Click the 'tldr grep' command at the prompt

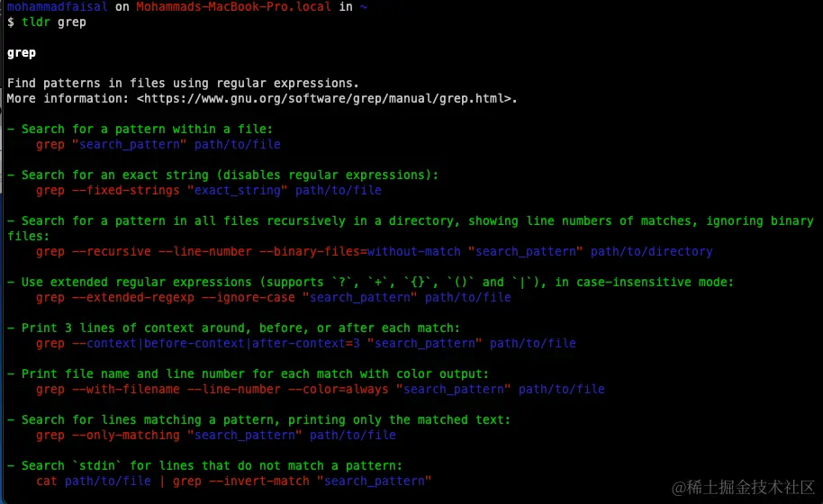(x=54, y=22)
